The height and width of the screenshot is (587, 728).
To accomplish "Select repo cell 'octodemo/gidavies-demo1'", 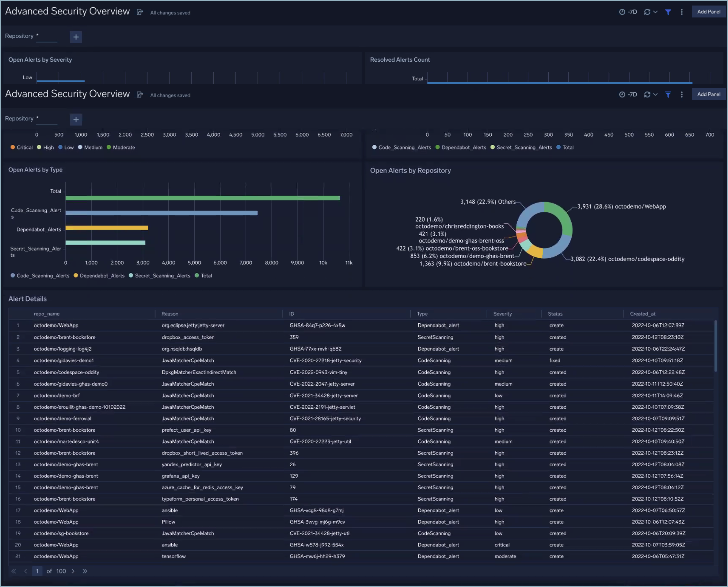I will point(63,360).
